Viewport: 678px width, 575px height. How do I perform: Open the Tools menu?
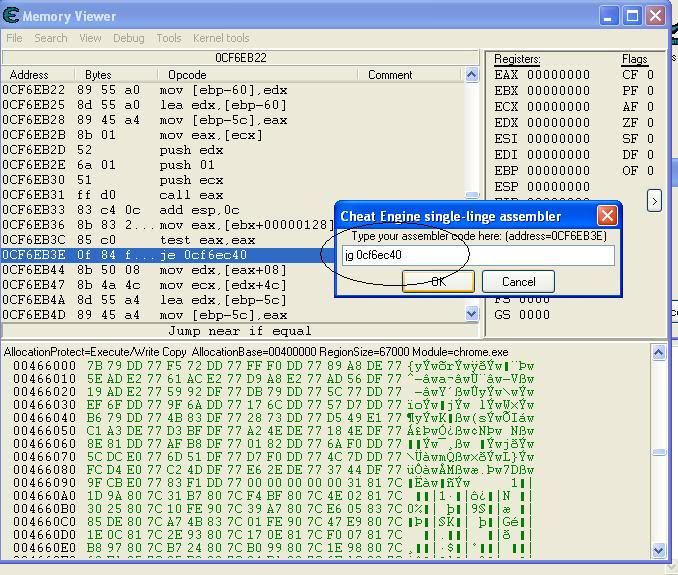[169, 38]
